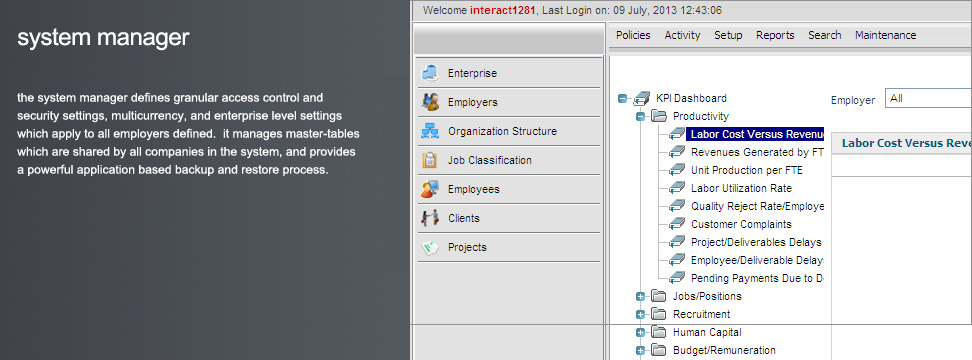Click the Budget/Remuneration folder icon
This screenshot has width=972, height=360.
coord(658,350)
